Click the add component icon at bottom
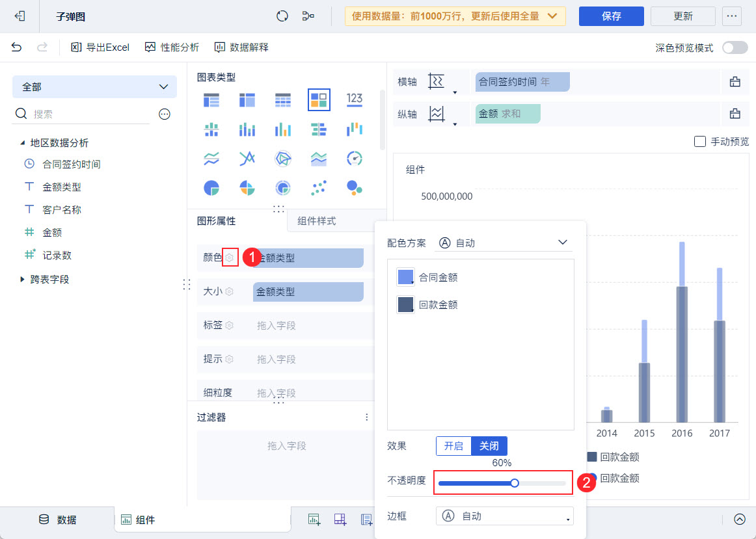The height and width of the screenshot is (539, 756). [314, 519]
